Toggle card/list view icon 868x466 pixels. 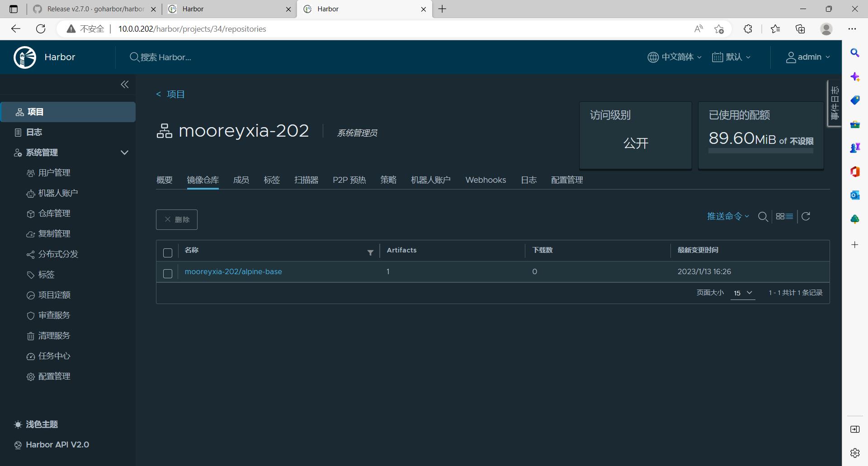point(784,216)
